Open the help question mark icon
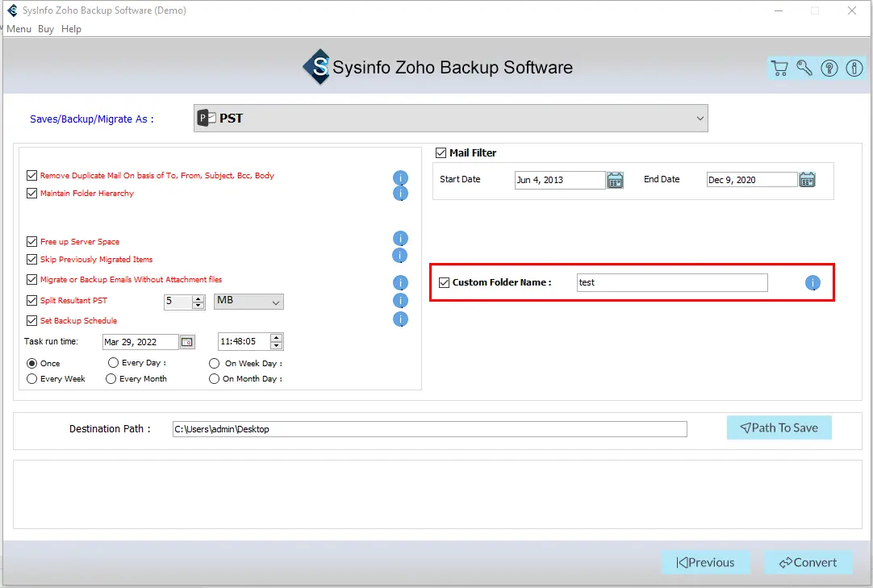 point(829,68)
